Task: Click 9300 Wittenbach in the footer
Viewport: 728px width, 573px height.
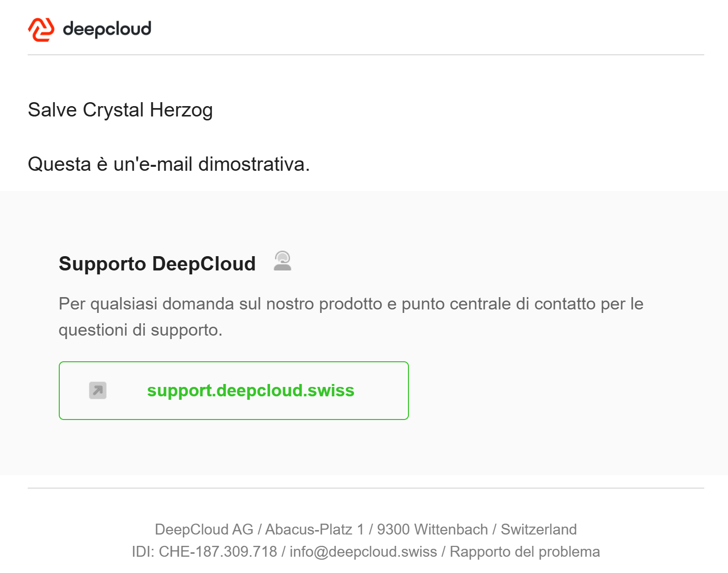Action: pyautogui.click(x=432, y=529)
